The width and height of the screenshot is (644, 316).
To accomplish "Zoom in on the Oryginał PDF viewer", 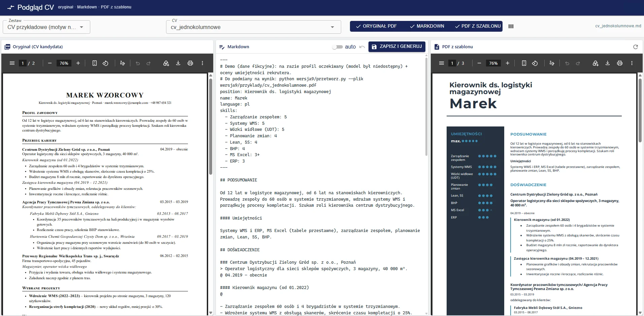I will [x=78, y=63].
